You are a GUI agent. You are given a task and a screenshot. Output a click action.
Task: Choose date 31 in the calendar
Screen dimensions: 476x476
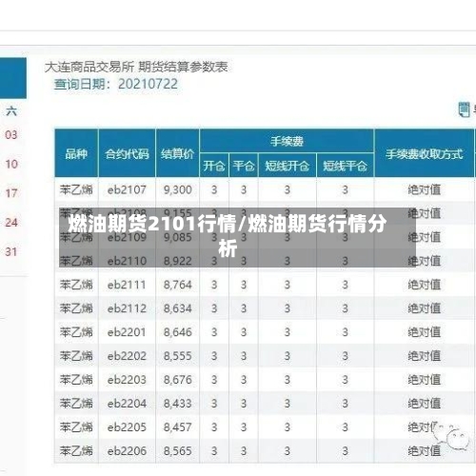tap(11, 252)
